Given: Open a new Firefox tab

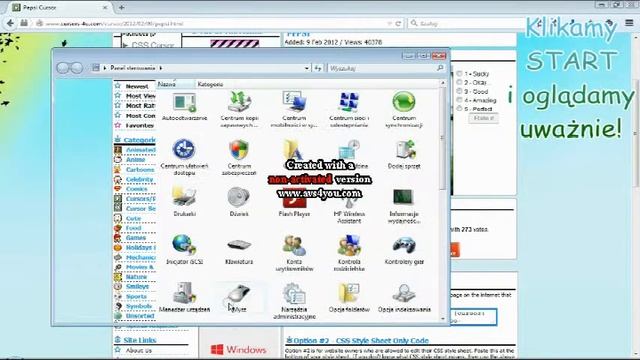Looking at the screenshot, I should coord(121,7).
